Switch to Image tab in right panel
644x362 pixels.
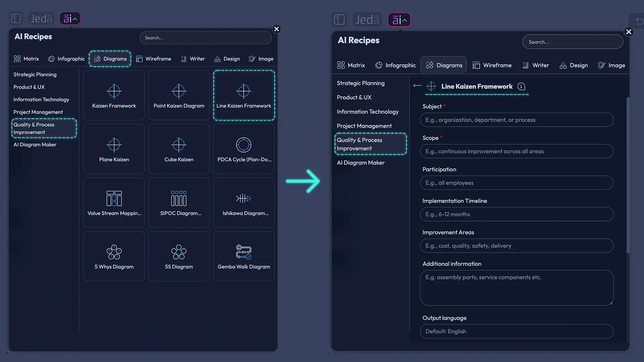(611, 65)
